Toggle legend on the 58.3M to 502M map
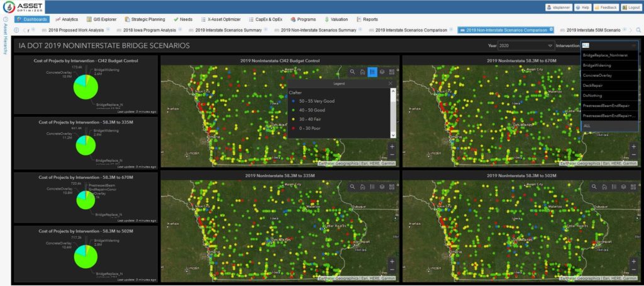Image resolution: width=644 pixels, height=286 pixels. tap(613, 186)
